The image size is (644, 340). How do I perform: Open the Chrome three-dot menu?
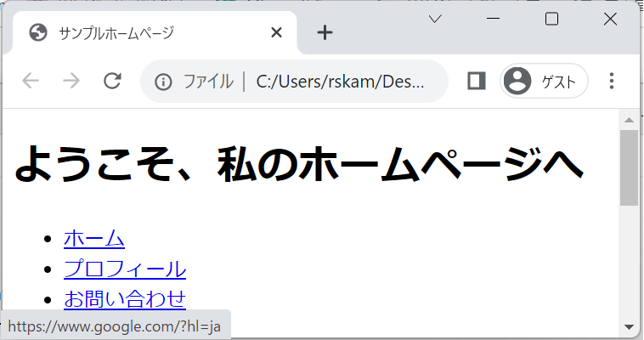(x=612, y=81)
